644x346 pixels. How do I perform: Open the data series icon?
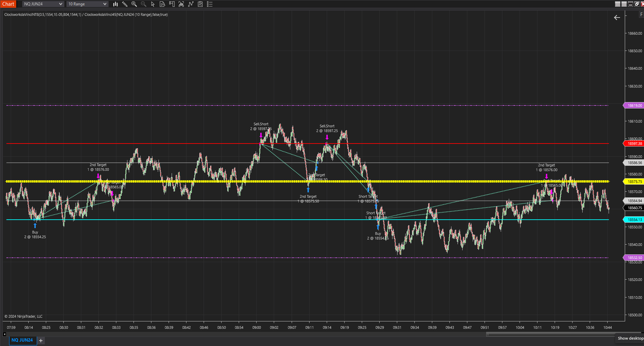tap(181, 4)
